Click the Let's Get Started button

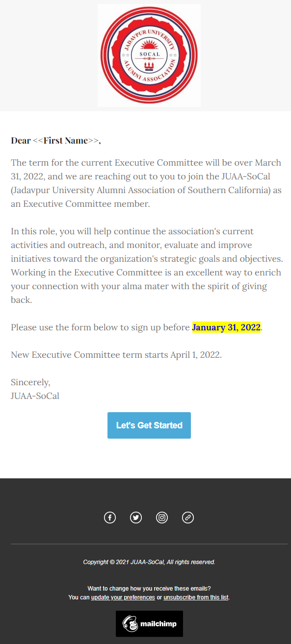click(149, 425)
